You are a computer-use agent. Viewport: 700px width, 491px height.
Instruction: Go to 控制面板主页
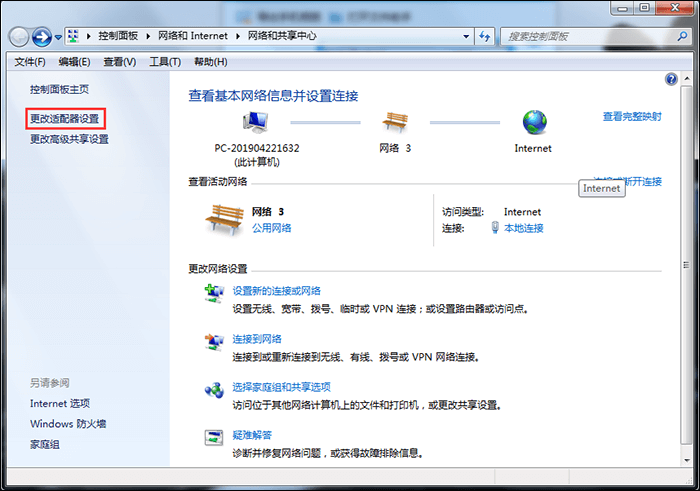[59, 89]
